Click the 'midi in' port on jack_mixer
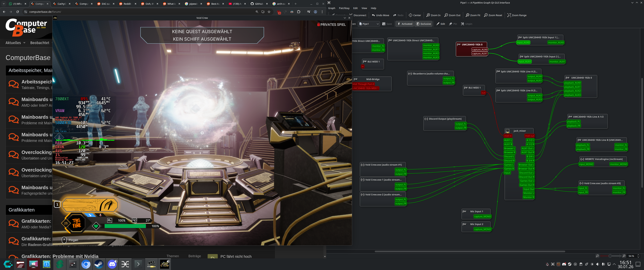 (508, 136)
